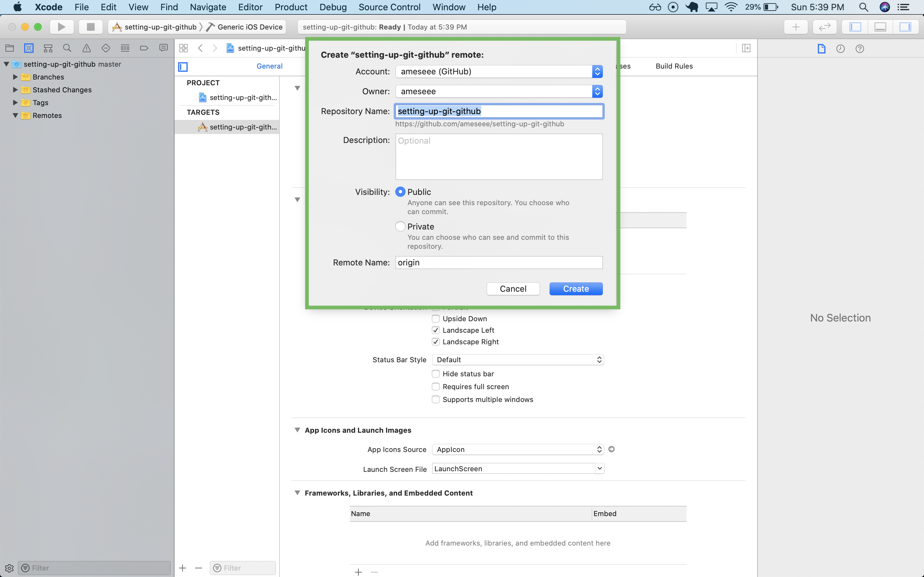The height and width of the screenshot is (577, 924).
Task: Select the add editor button
Action: click(x=796, y=27)
